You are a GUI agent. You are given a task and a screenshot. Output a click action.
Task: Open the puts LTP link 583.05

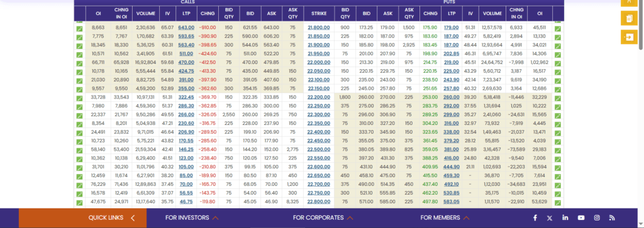[x=452, y=202]
